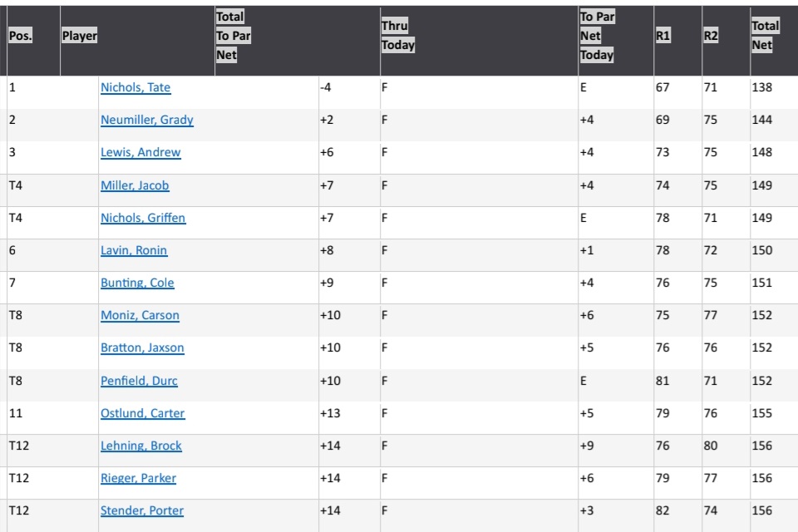Click the R1 column header
The height and width of the screenshot is (532, 798).
pyautogui.click(x=663, y=37)
